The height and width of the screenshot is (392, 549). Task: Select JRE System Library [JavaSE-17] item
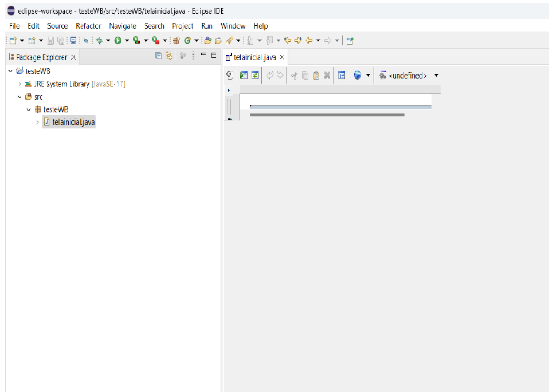75,84
